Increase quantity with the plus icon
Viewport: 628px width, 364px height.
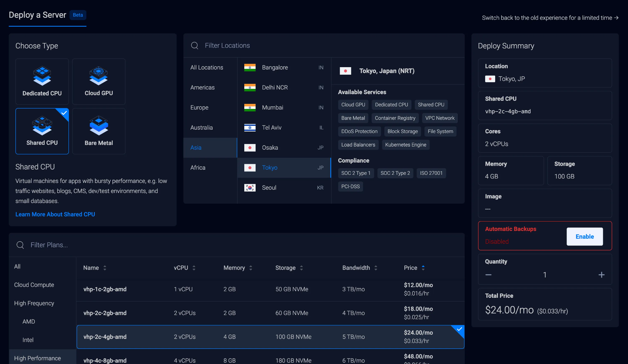(602, 275)
